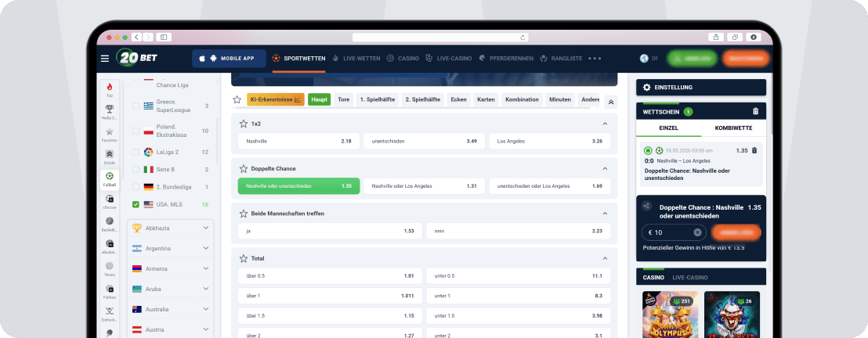
Task: Favorite the 1x2 market star
Action: click(x=244, y=124)
